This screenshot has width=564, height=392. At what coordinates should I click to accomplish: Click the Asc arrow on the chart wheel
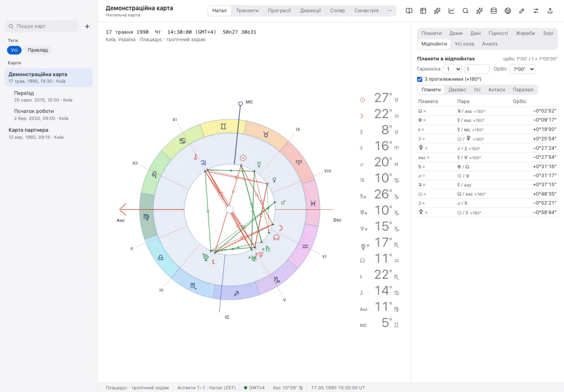coord(123,209)
